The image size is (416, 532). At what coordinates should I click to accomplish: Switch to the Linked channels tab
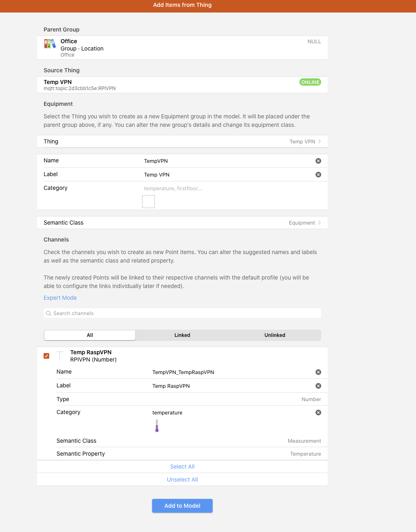tap(182, 335)
